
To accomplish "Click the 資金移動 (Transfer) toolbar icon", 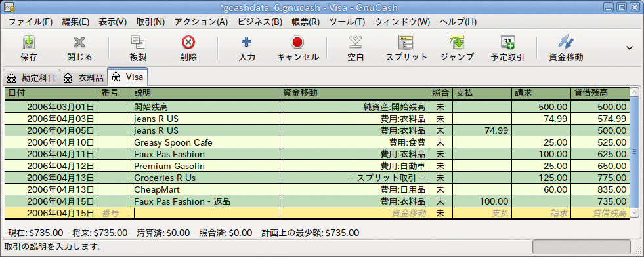I will (566, 42).
